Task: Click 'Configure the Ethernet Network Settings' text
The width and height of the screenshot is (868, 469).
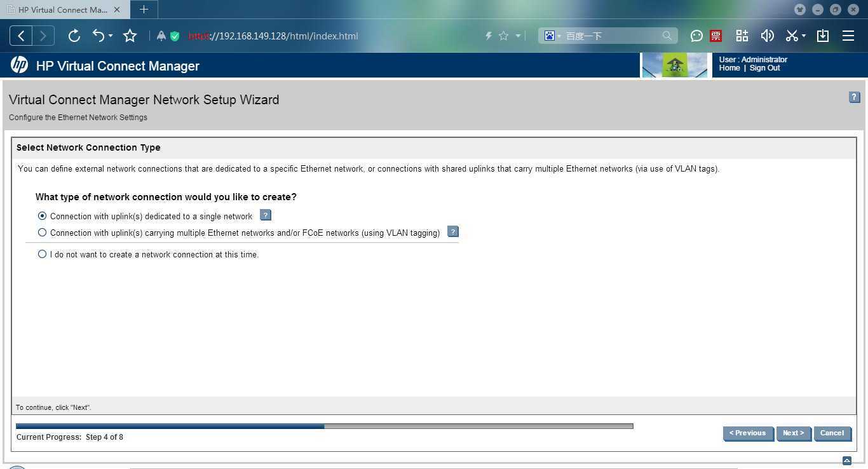Action: (x=78, y=118)
